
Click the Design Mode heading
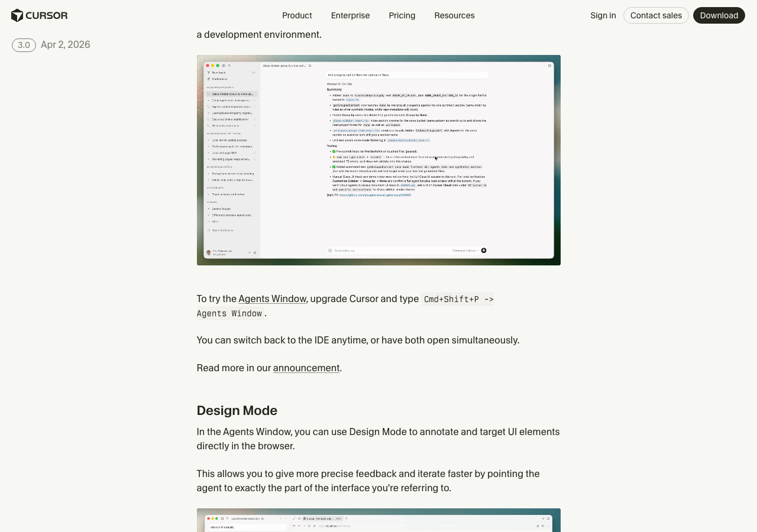(x=237, y=411)
